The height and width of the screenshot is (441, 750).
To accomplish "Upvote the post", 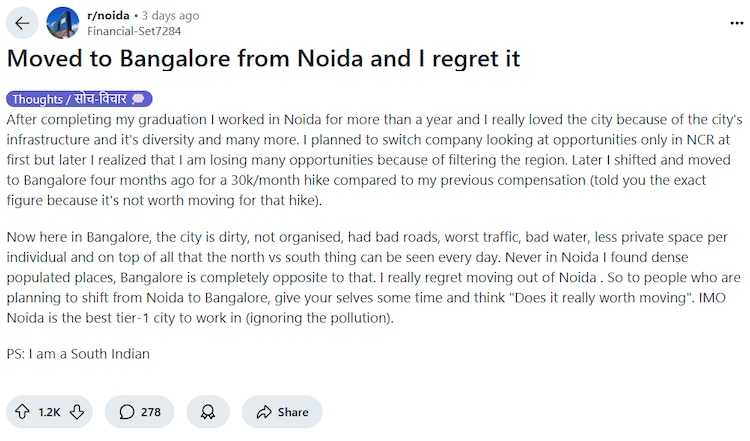I will [21, 411].
